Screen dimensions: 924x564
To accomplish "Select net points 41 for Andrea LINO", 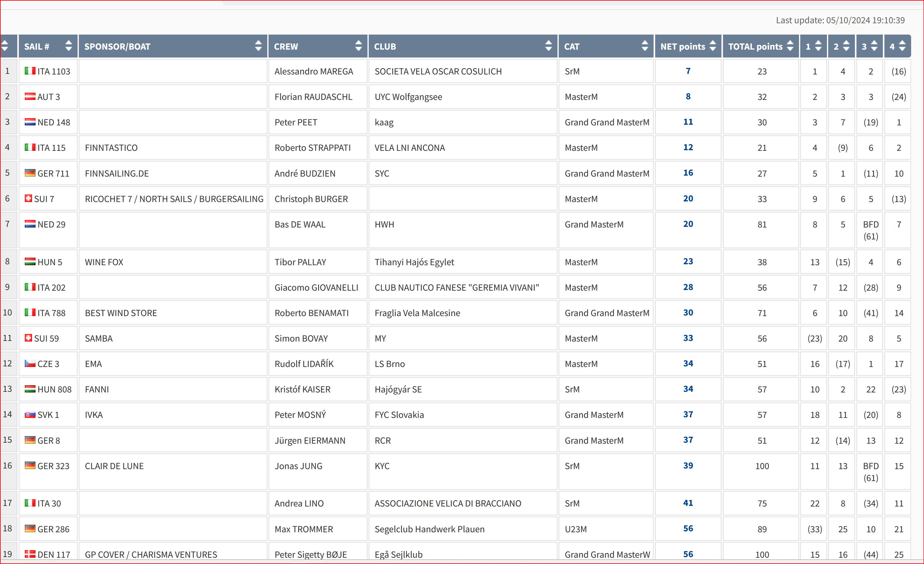I will point(688,503).
